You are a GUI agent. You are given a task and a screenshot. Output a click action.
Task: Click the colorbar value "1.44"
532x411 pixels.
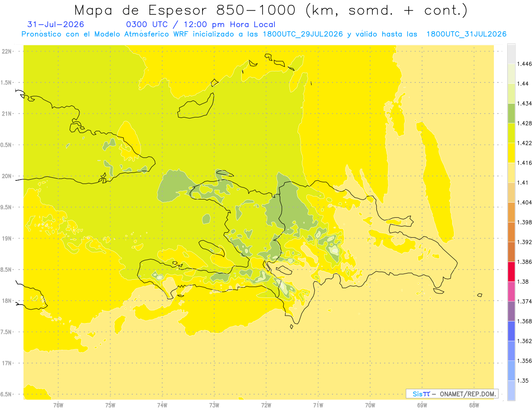pos(524,84)
